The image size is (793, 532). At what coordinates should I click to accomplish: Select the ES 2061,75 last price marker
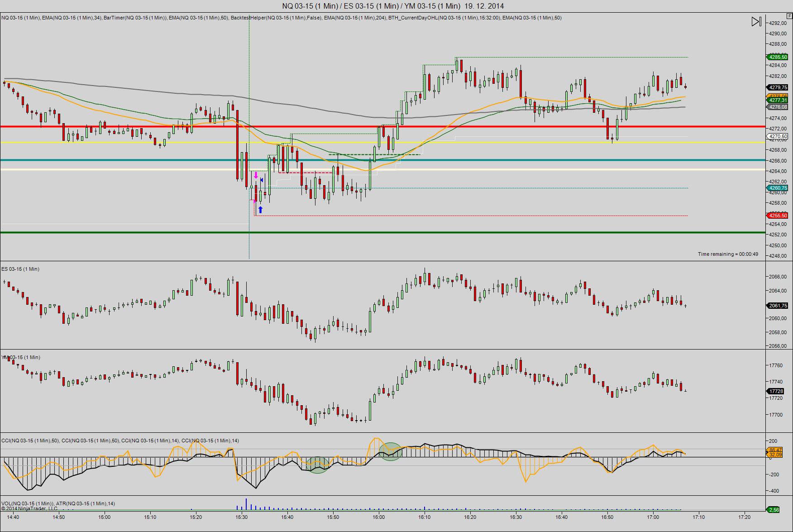coord(778,306)
